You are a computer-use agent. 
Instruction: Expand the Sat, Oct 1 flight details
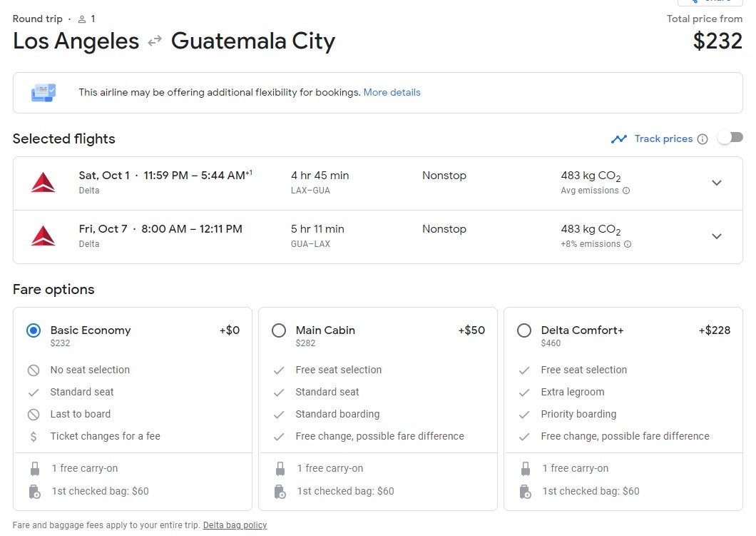coord(717,183)
